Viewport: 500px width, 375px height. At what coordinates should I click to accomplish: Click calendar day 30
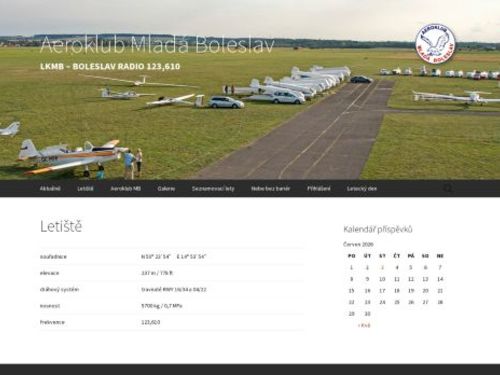pyautogui.click(x=367, y=314)
